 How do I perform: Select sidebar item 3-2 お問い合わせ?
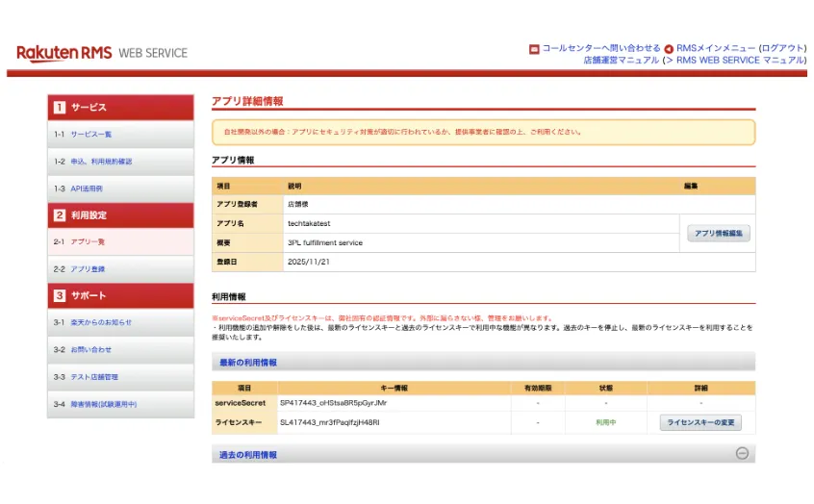click(x=120, y=349)
